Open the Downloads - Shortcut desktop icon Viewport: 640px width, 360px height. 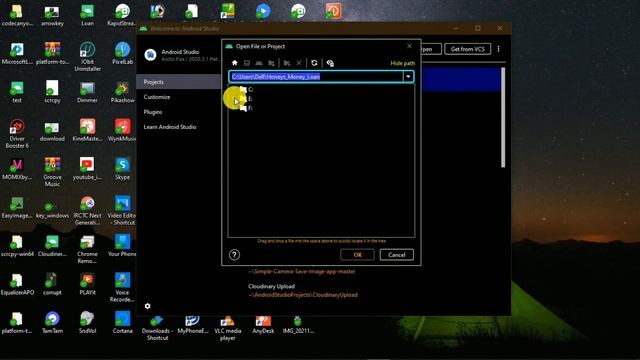pos(158,329)
